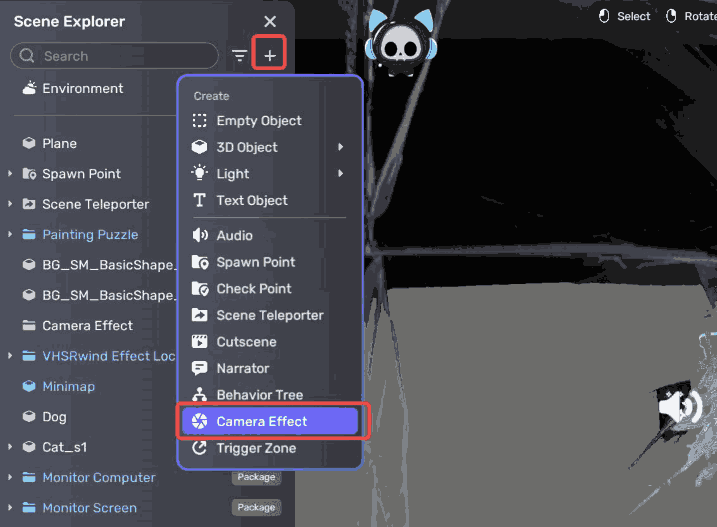Viewport: 717px width, 527px height.
Task: Click the Search field in Scene Explorer
Action: [115, 56]
